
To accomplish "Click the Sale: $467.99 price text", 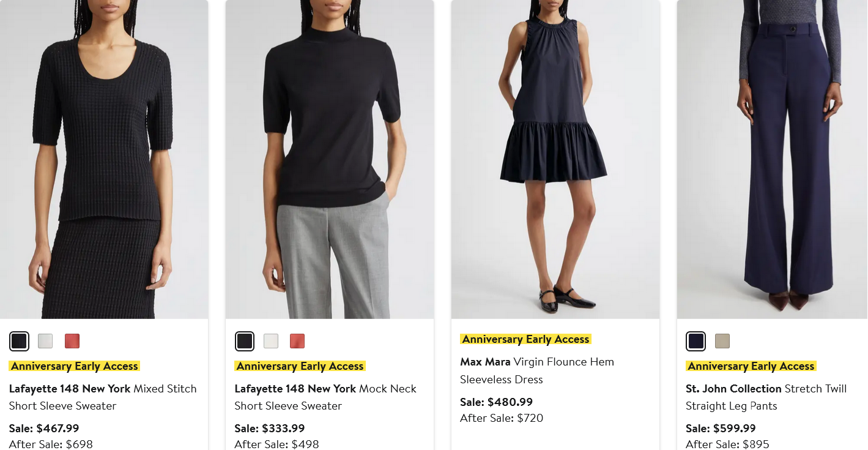I will (x=44, y=429).
